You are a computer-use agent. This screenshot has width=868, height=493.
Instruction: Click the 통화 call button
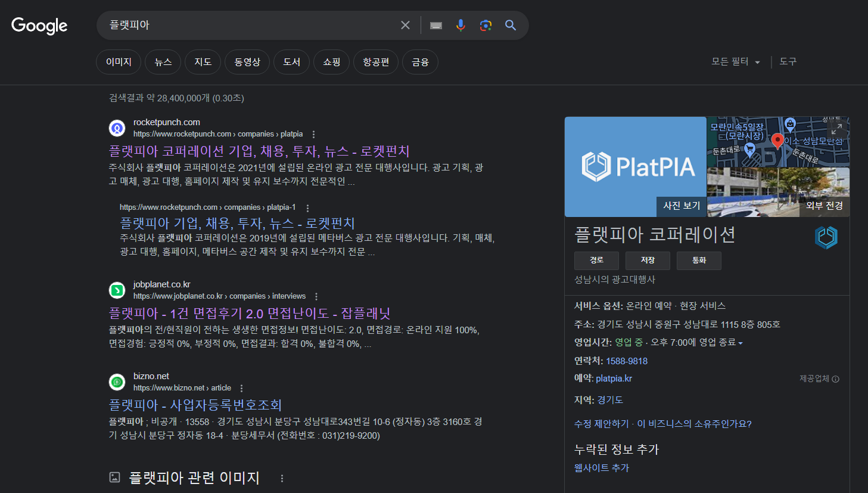click(x=699, y=261)
